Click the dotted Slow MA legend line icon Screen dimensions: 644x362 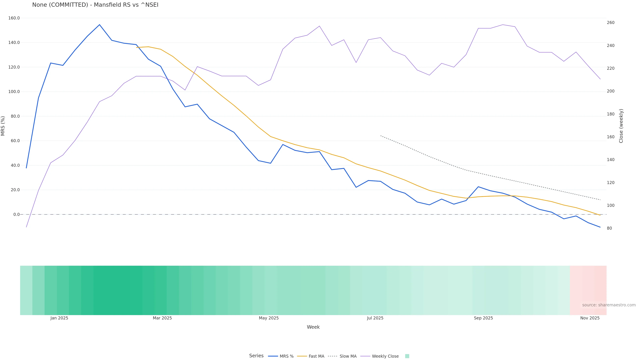coord(333,356)
